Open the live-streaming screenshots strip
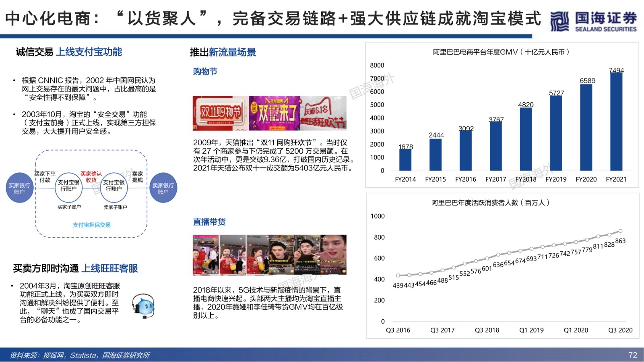Viewport: 644px width, 362px height. [x=270, y=255]
